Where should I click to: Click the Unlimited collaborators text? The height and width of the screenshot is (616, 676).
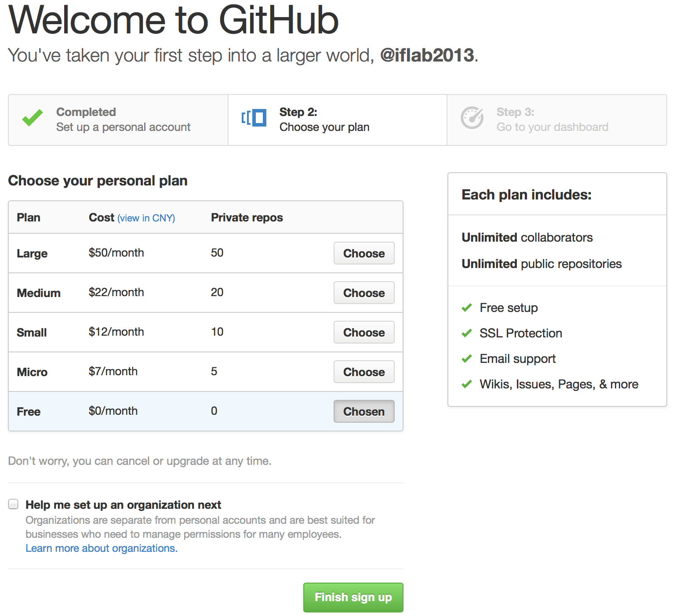[x=527, y=237]
